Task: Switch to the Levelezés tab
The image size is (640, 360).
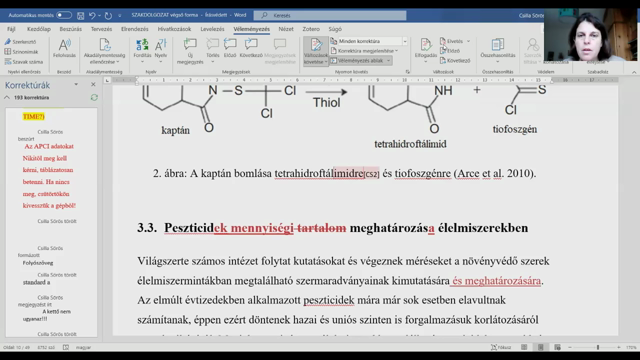Action: click(212, 29)
